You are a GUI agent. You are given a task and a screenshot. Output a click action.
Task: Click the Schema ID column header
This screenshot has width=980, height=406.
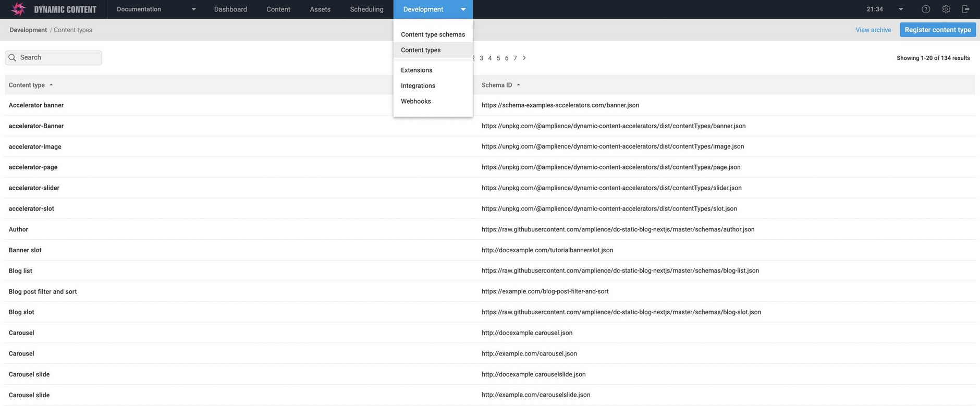[497, 85]
